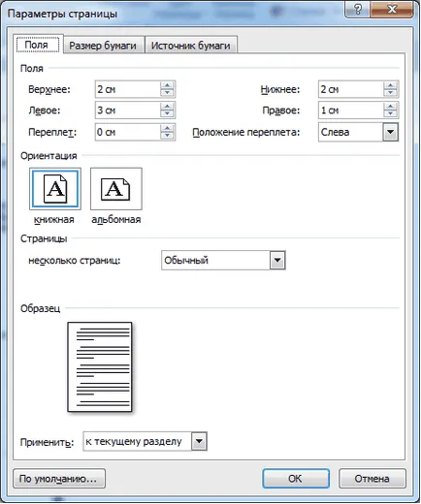This screenshot has width=421, height=504.
Task: Click the Обычный combo box text
Action: pyautogui.click(x=186, y=260)
